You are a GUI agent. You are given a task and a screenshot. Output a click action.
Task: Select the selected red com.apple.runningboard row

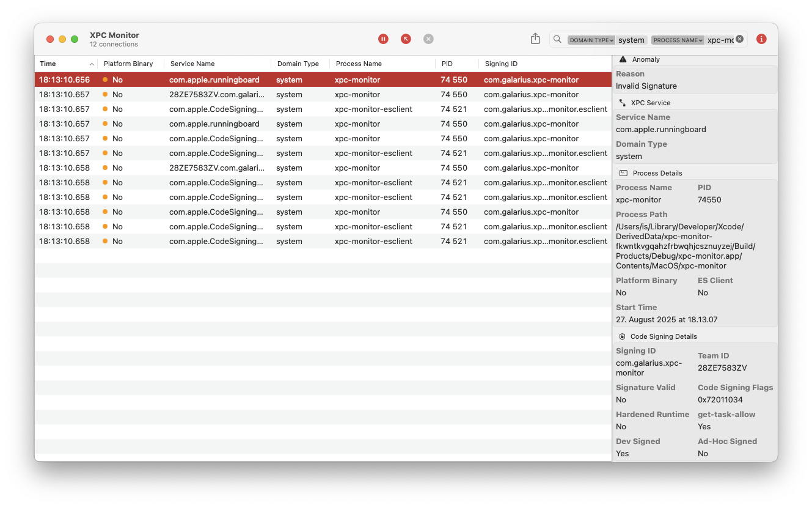tap(323, 80)
